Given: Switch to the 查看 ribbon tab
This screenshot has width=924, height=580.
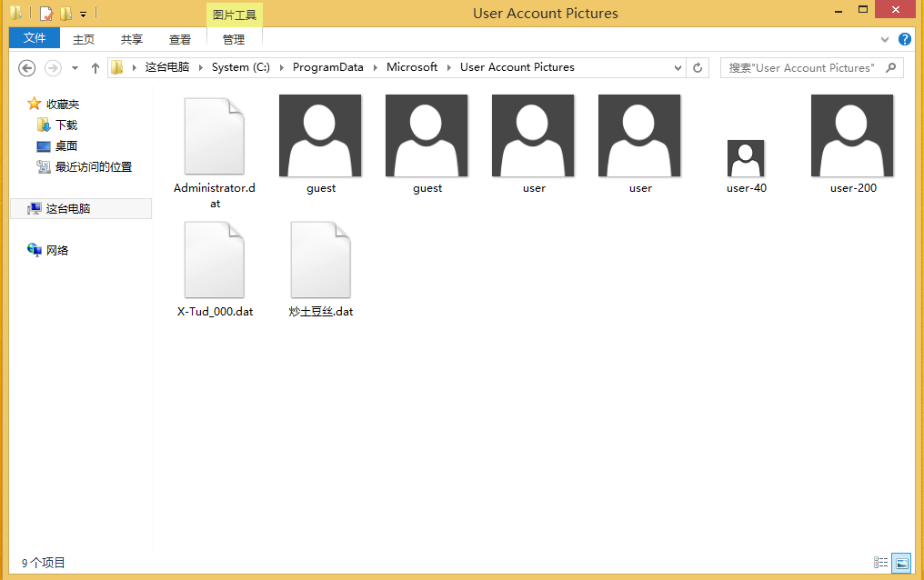Looking at the screenshot, I should 180,39.
